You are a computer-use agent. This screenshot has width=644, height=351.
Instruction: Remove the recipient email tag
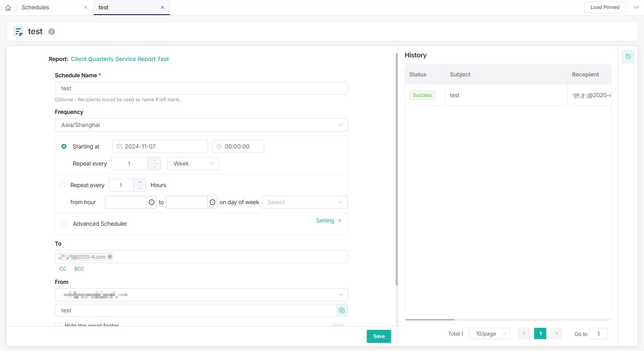[x=110, y=257]
